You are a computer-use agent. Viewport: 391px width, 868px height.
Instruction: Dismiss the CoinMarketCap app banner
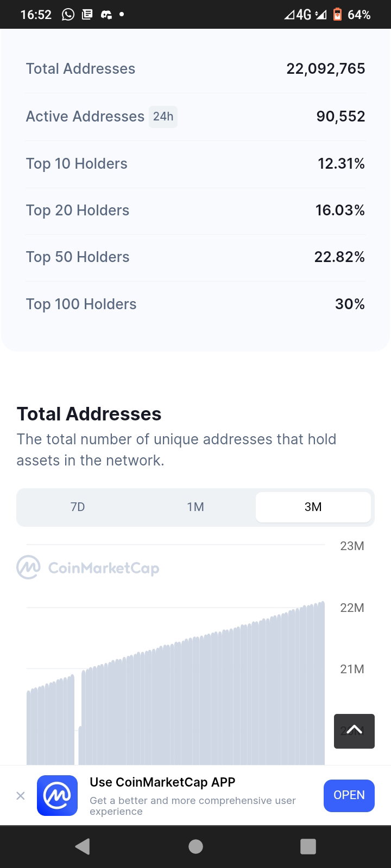pyautogui.click(x=21, y=796)
